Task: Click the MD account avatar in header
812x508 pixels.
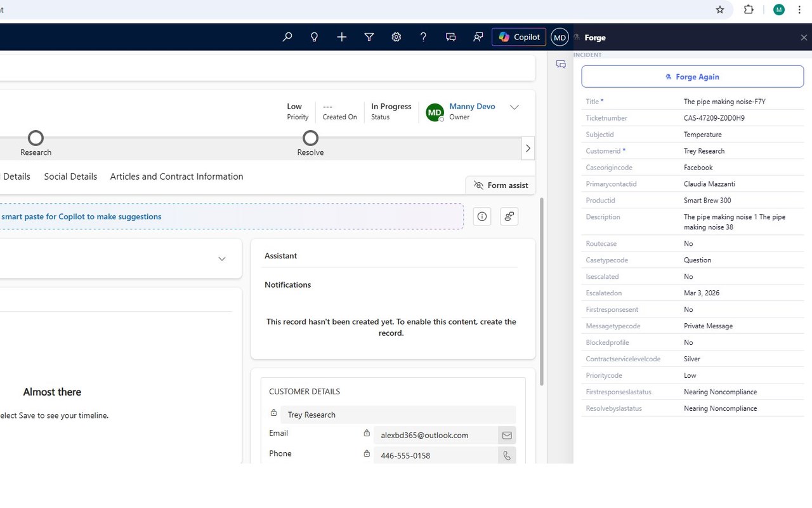Action: click(560, 37)
